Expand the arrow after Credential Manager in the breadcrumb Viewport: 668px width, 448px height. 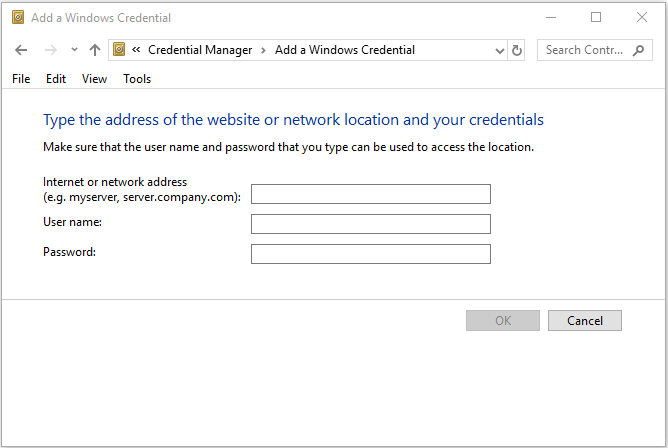tap(263, 50)
